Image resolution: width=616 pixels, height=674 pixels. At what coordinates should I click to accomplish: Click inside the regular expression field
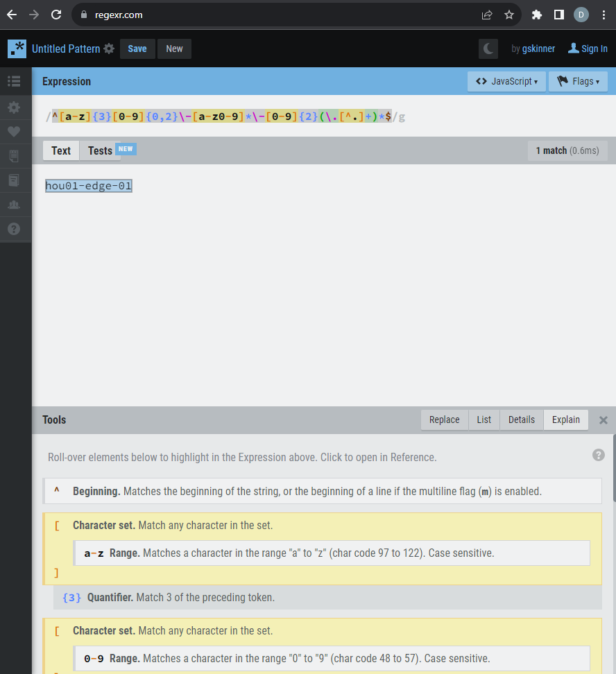(x=277, y=116)
